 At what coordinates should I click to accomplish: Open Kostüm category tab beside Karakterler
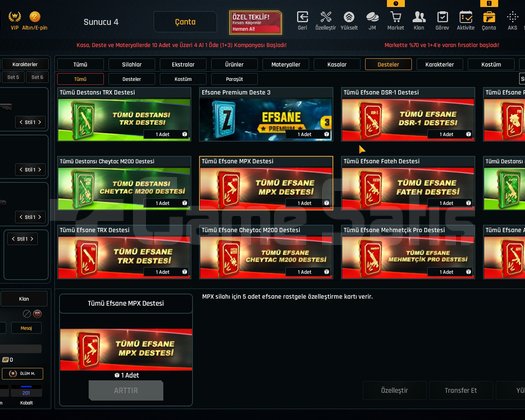[491, 64]
